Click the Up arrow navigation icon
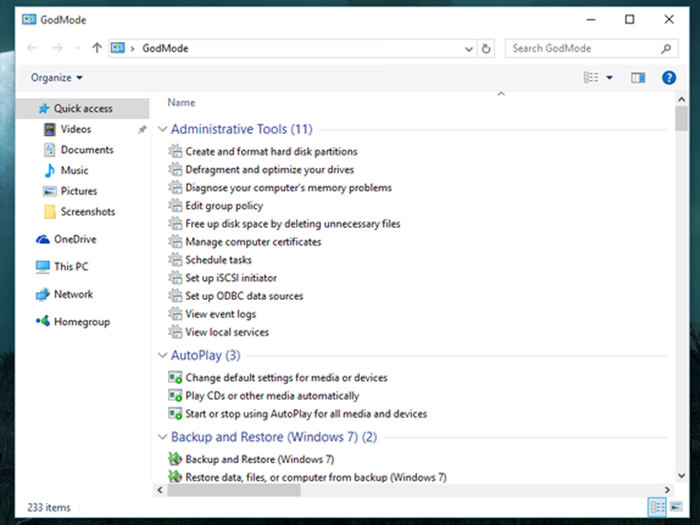This screenshot has height=525, width=700. point(96,48)
